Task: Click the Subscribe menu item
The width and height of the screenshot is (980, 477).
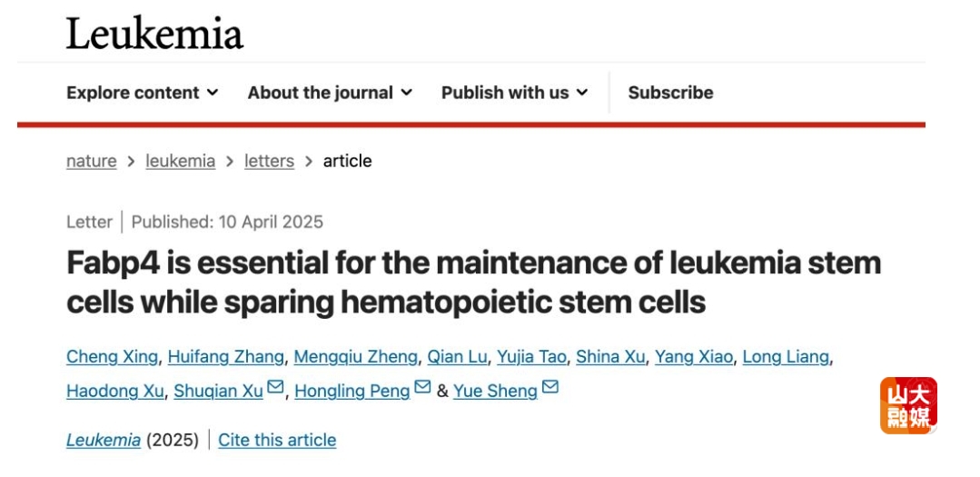Action: 670,93
